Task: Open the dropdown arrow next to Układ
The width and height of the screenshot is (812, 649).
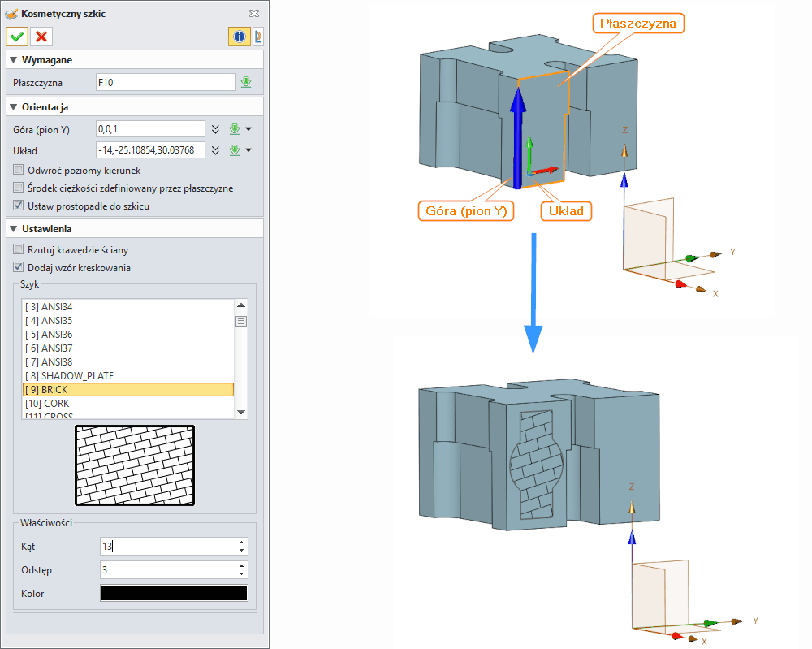Action: pos(248,149)
